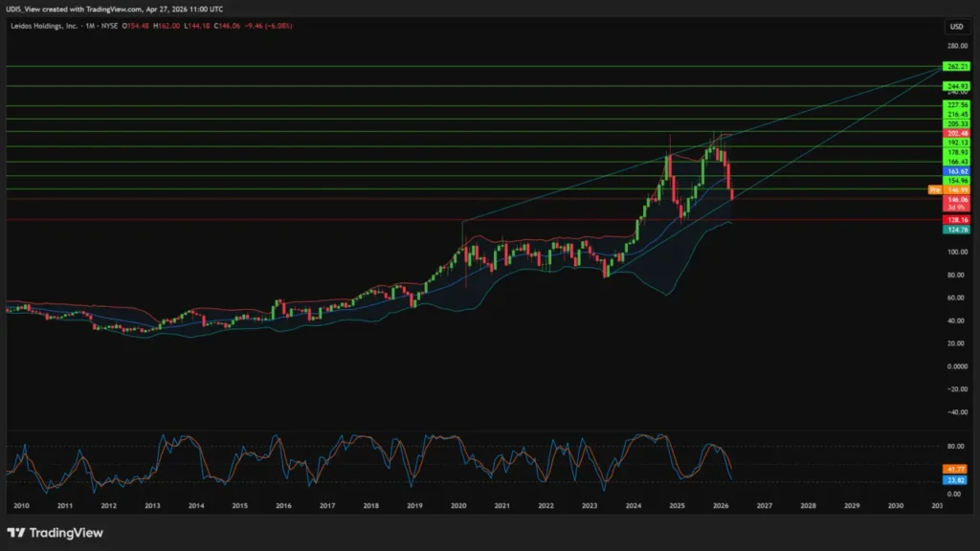Click the 2030 label on time axis

coord(896,506)
